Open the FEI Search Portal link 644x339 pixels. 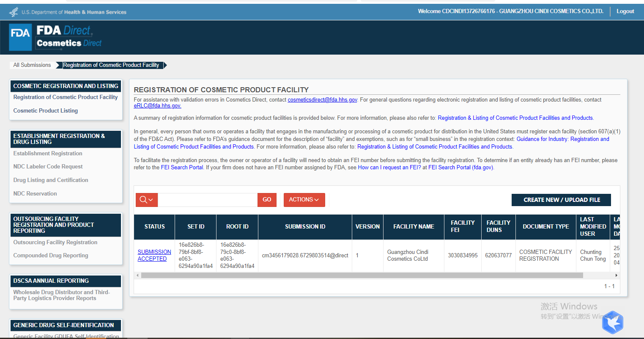pyautogui.click(x=182, y=168)
